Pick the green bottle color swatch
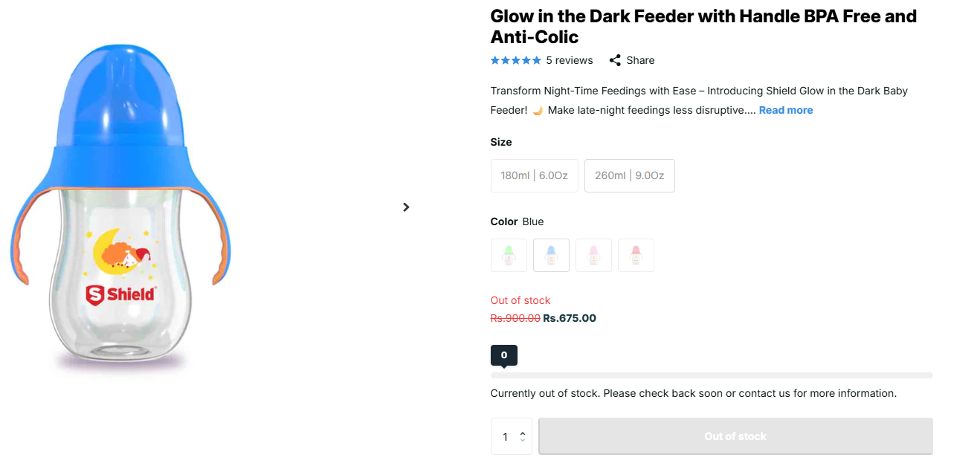This screenshot has height=466, width=980. click(509, 256)
